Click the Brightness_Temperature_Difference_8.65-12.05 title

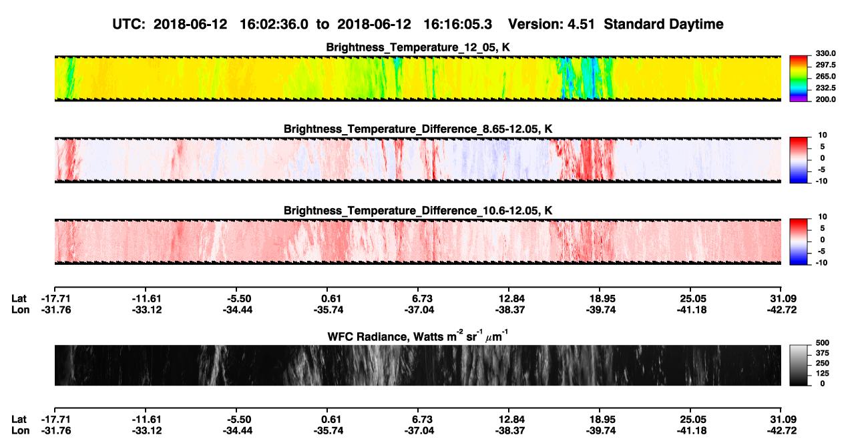(418, 129)
